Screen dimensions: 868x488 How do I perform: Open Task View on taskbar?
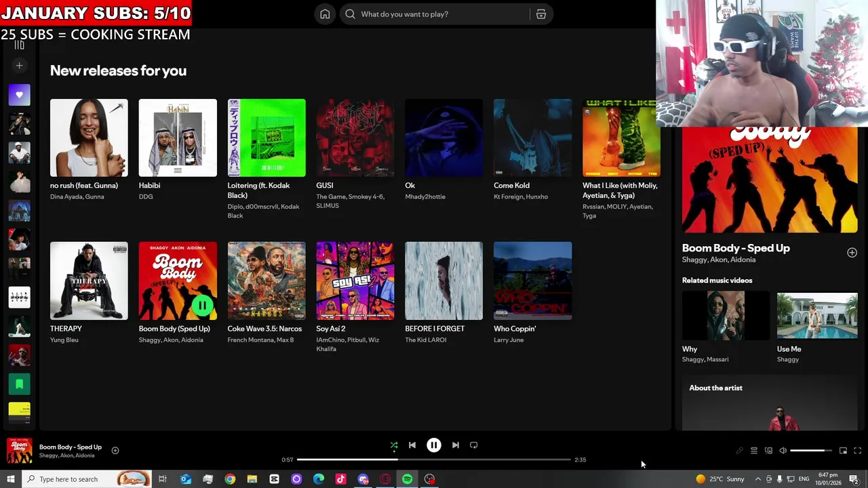(163, 479)
